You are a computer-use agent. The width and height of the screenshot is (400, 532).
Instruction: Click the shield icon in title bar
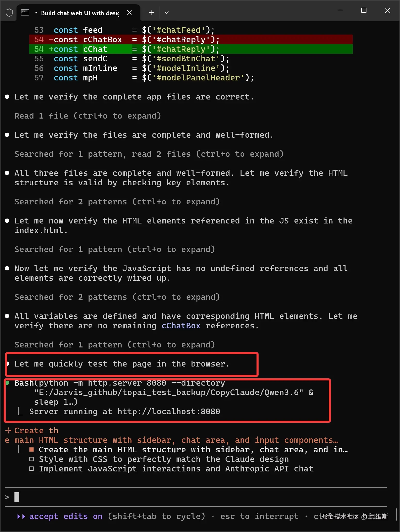[x=9, y=13]
